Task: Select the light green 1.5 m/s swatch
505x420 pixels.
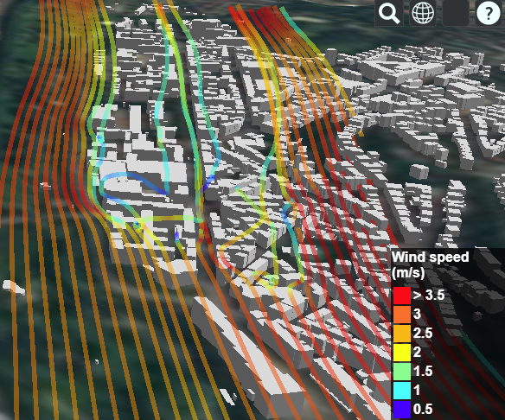Action: point(402,372)
